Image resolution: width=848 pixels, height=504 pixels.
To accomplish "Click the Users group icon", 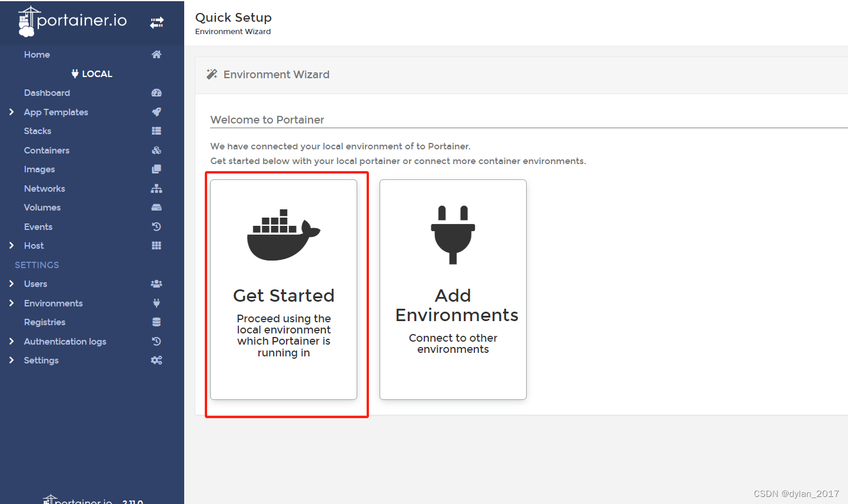I will [157, 284].
